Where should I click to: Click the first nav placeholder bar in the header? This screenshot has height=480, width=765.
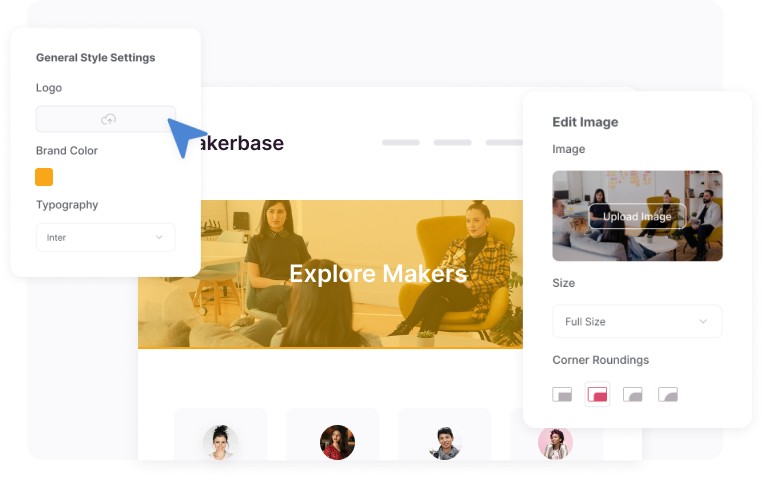click(401, 142)
